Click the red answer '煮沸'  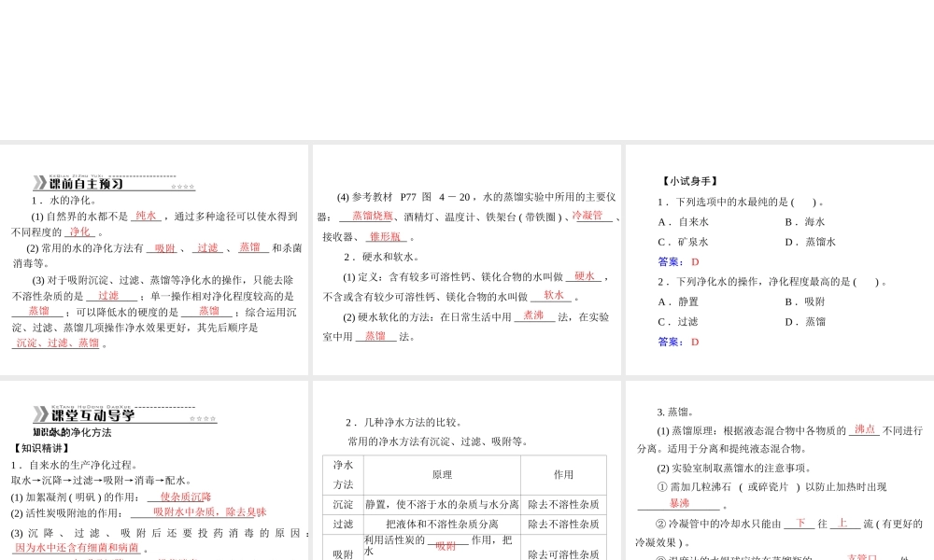[533, 316]
